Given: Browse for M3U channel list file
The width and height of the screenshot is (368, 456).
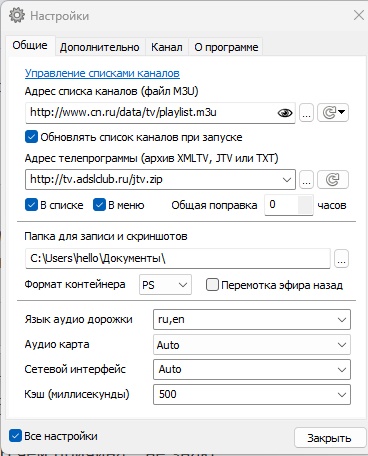Looking at the screenshot, I should pos(306,113).
